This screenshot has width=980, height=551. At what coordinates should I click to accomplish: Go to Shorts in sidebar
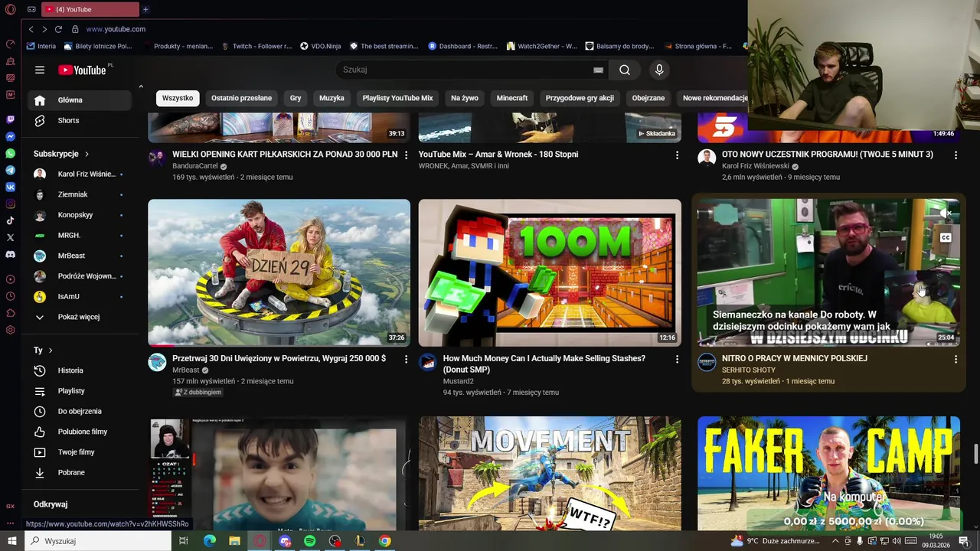pyautogui.click(x=79, y=120)
